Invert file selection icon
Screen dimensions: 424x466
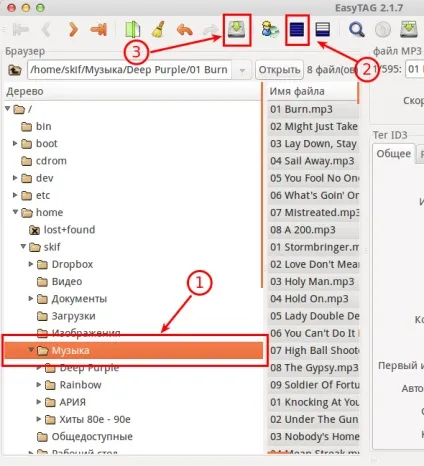click(323, 29)
